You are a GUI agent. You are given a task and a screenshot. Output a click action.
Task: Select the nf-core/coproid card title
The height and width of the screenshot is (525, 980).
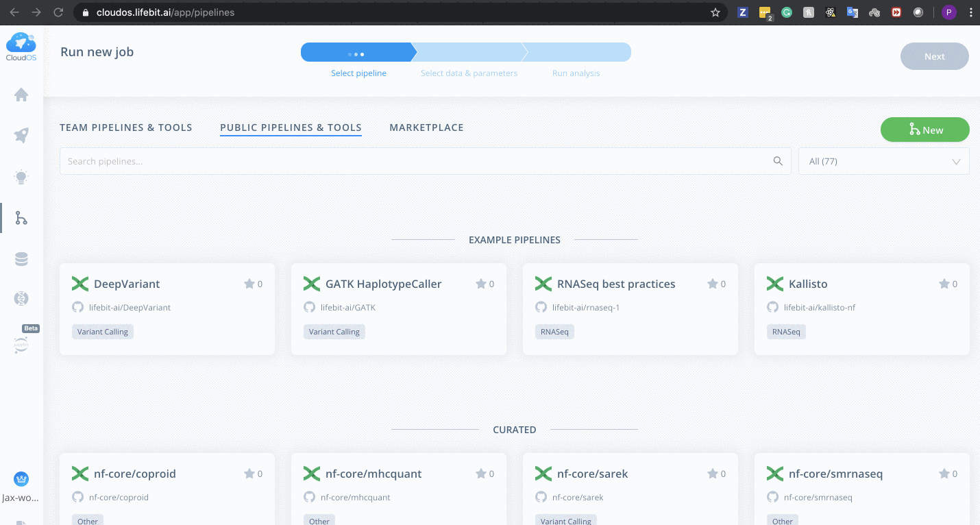click(x=135, y=474)
